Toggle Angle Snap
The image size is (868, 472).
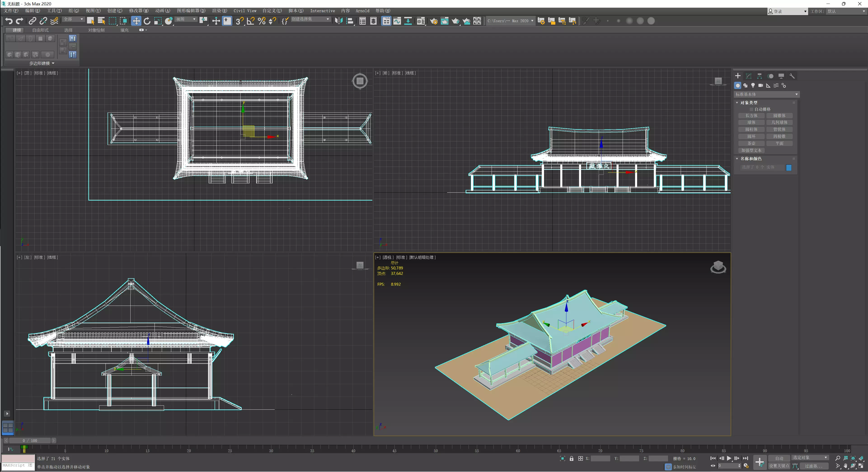[x=250, y=21]
